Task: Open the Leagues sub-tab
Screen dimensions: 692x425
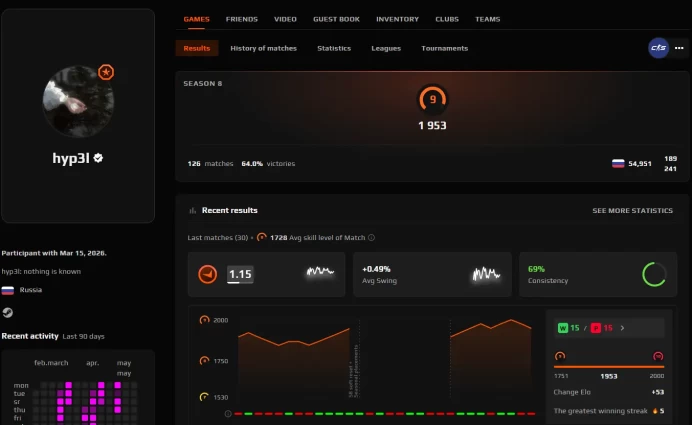Action: pyautogui.click(x=386, y=48)
